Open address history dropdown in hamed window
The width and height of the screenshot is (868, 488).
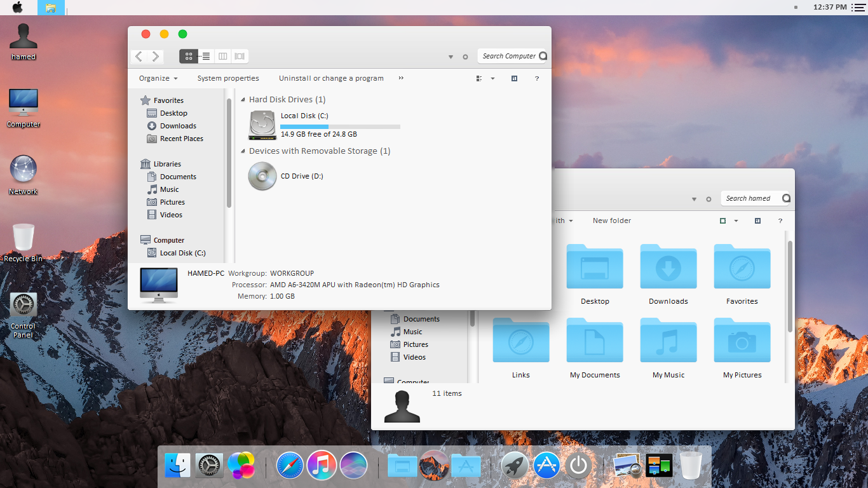click(x=694, y=199)
